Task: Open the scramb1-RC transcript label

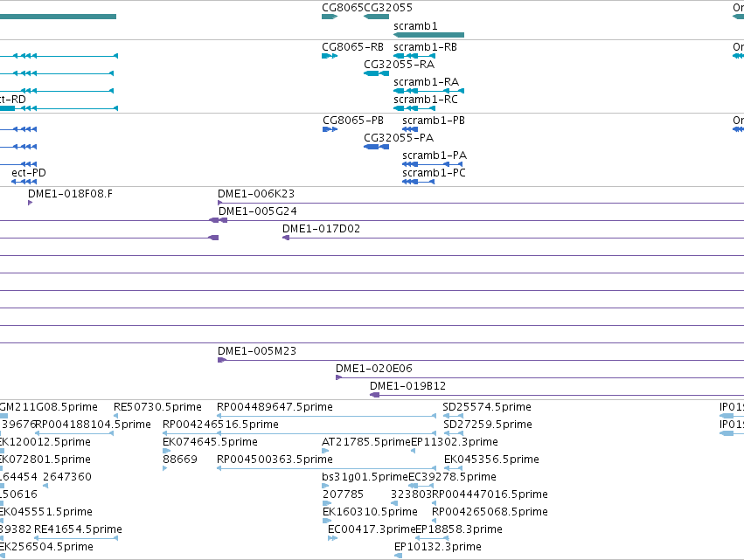Action: pos(426,100)
